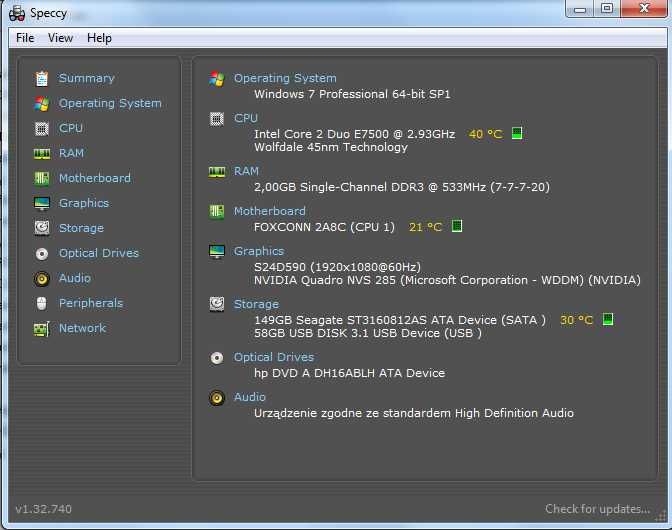Click the Summary clipboard icon in sidebar
Image resolution: width=672 pixels, height=530 pixels.
click(x=42, y=78)
